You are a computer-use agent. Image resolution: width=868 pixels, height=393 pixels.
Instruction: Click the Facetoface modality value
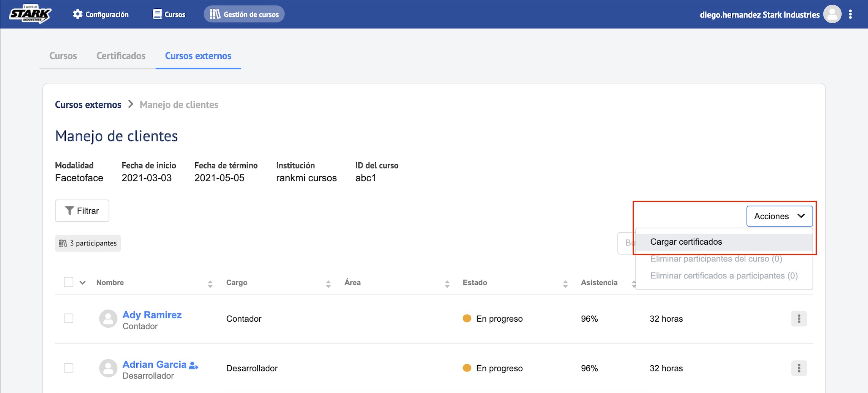(79, 178)
